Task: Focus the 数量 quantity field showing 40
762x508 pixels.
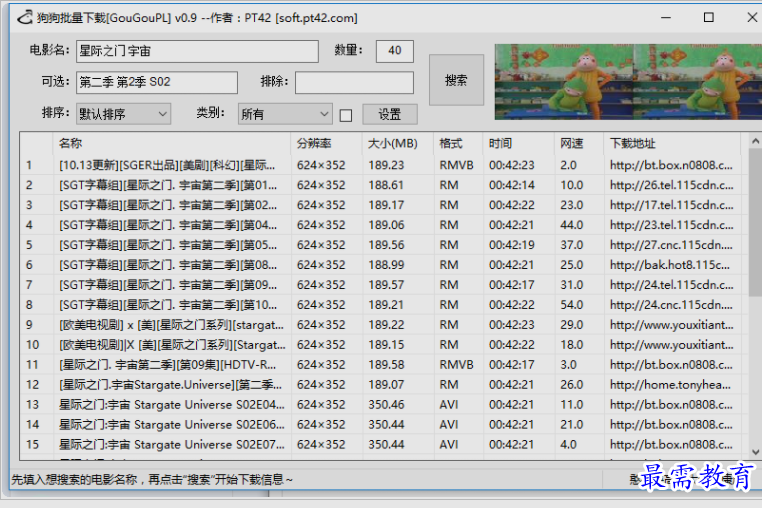Action: pyautogui.click(x=394, y=51)
